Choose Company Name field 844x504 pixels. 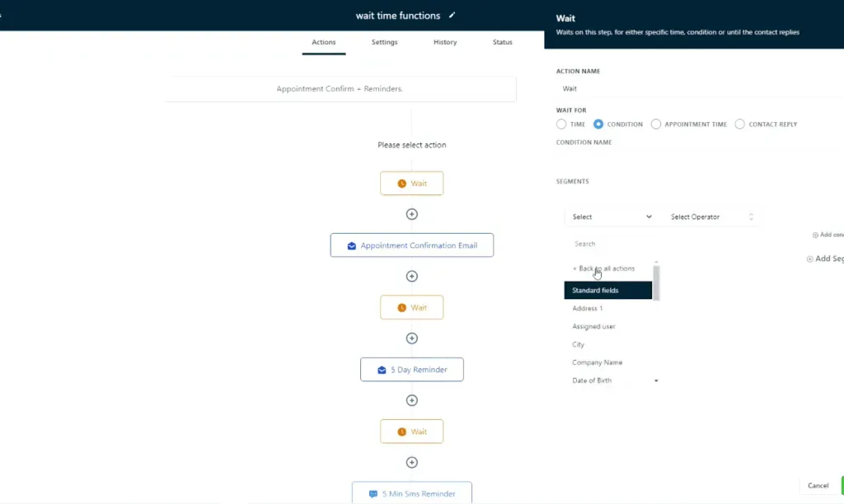point(607,362)
